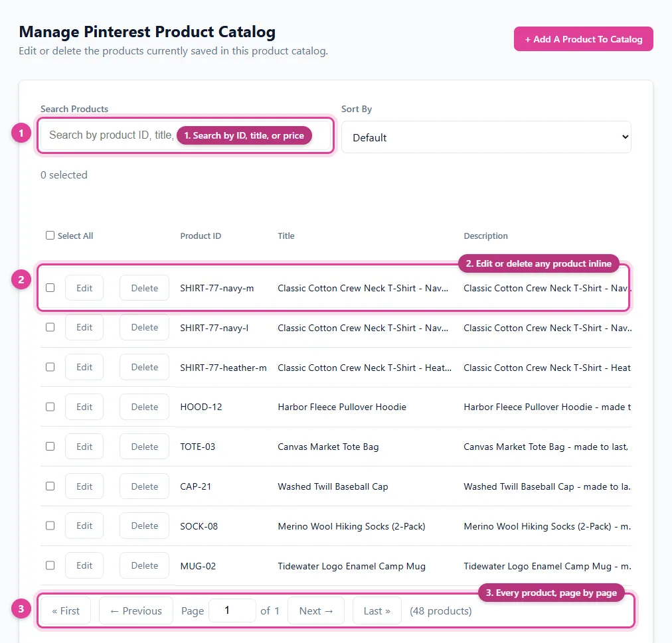Check the SOCK-08 row checkbox
The image size is (672, 643).
click(50, 526)
